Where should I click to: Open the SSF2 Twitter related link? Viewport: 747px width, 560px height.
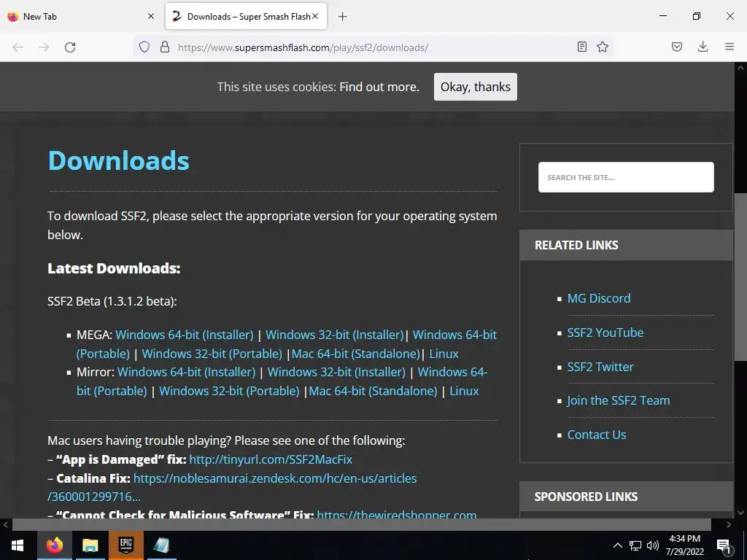pos(600,367)
